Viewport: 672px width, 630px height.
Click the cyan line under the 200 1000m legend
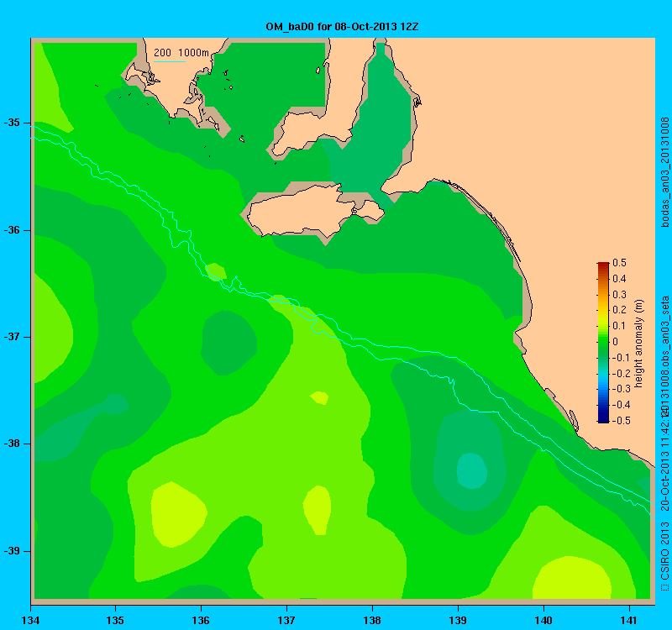[170, 61]
